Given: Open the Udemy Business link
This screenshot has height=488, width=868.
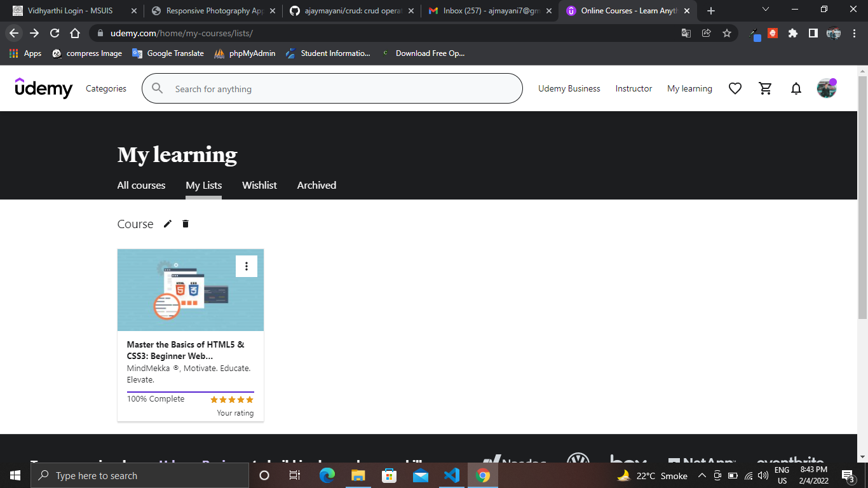Looking at the screenshot, I should tap(569, 89).
